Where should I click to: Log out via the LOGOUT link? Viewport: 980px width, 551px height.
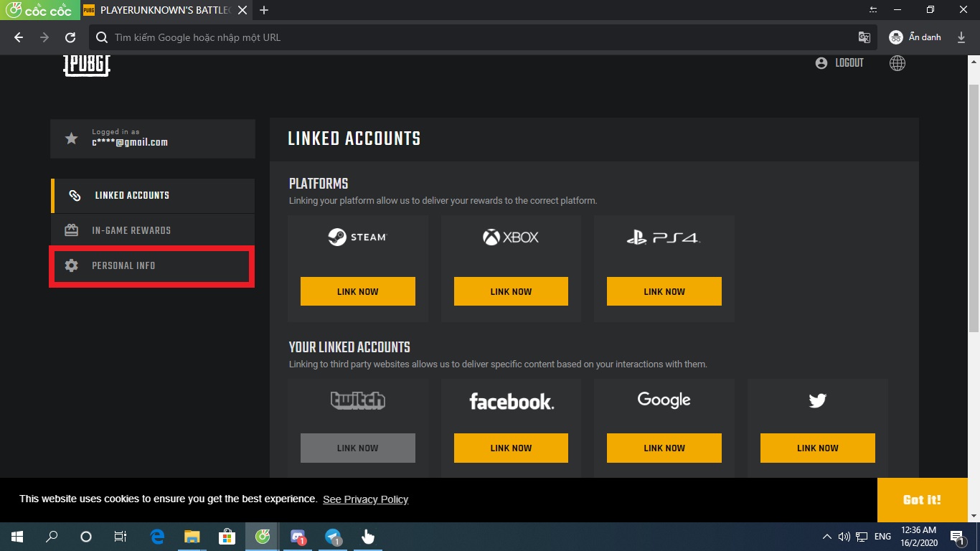pos(840,63)
